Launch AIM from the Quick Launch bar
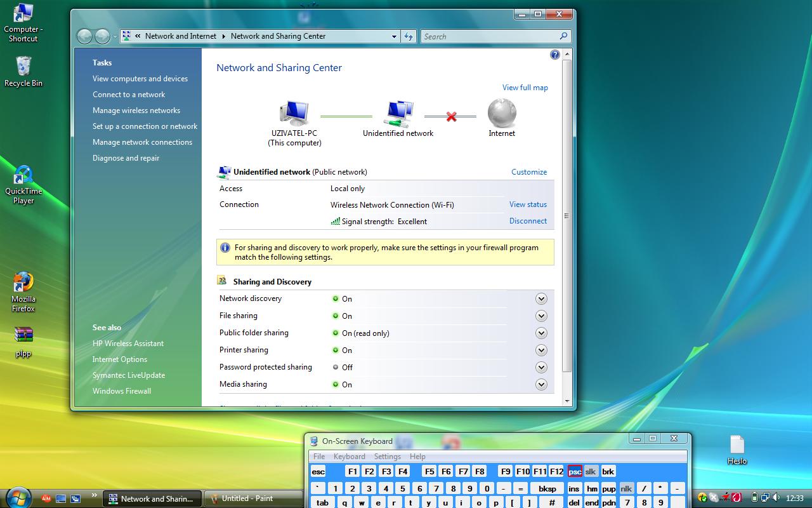812x508 pixels. [46, 498]
